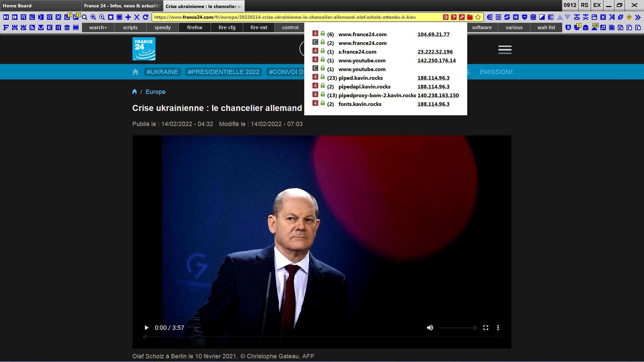The width and height of the screenshot is (644, 362).
Task: Click the red arrow icon near the address bar end
Action: (x=462, y=17)
